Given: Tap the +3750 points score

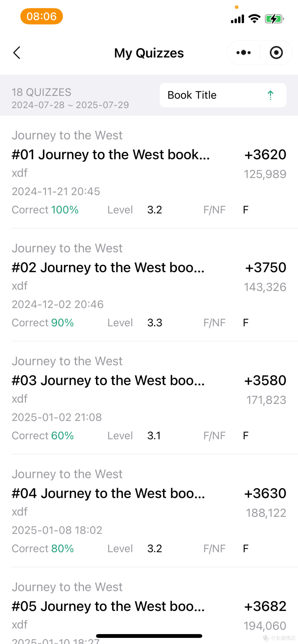Looking at the screenshot, I should [266, 268].
